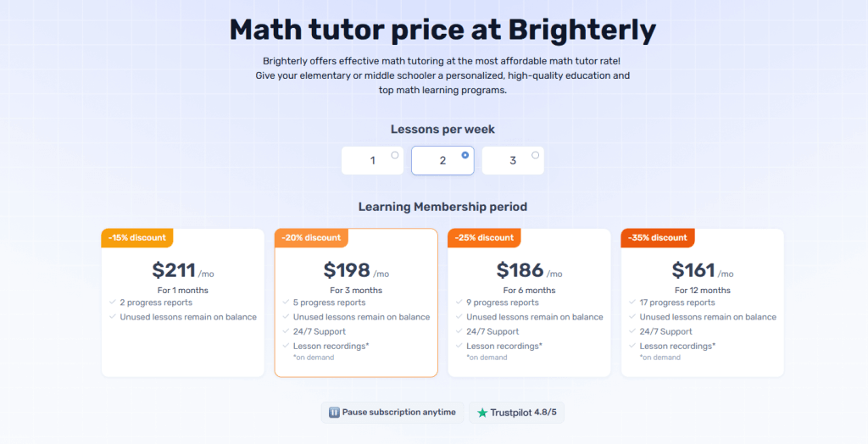Click the green Trustpilot star icon

[482, 413]
